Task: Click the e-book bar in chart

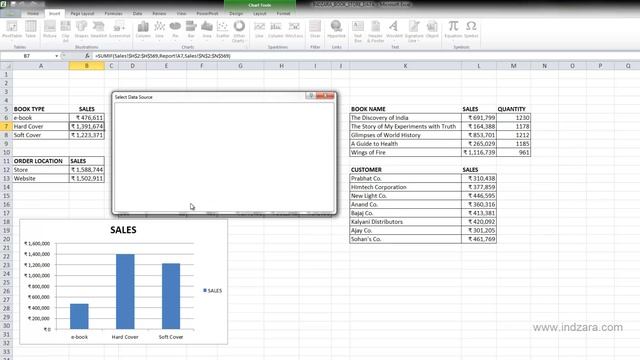Action: click(x=79, y=316)
